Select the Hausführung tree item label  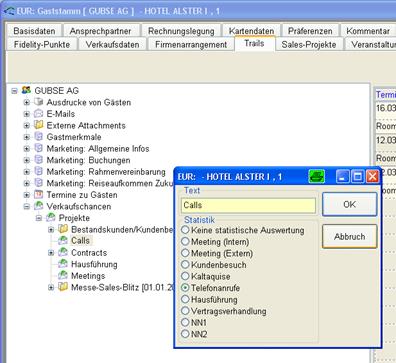pos(94,264)
